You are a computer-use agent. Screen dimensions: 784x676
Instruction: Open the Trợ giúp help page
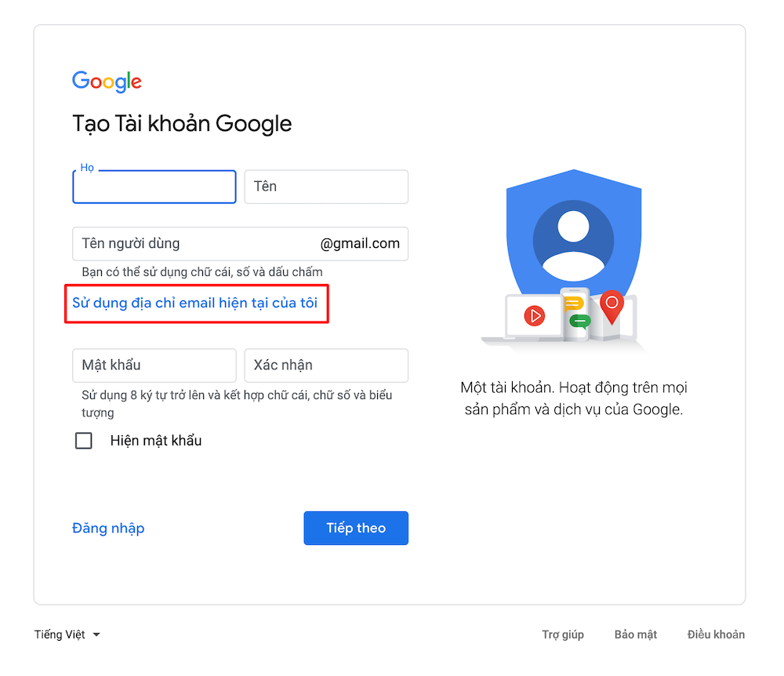562,634
